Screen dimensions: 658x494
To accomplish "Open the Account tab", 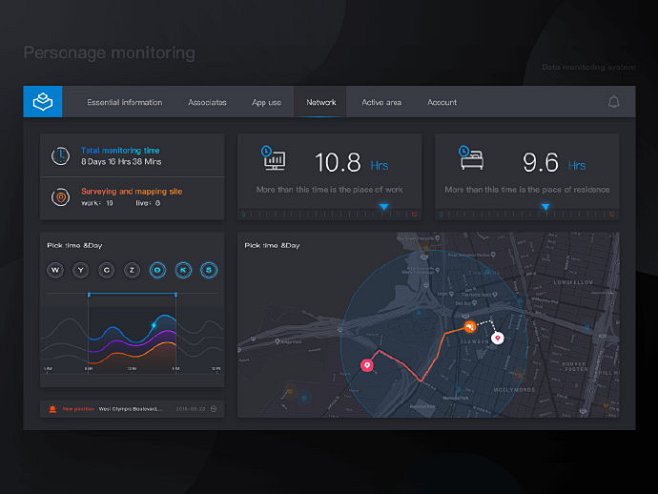I will pos(442,102).
